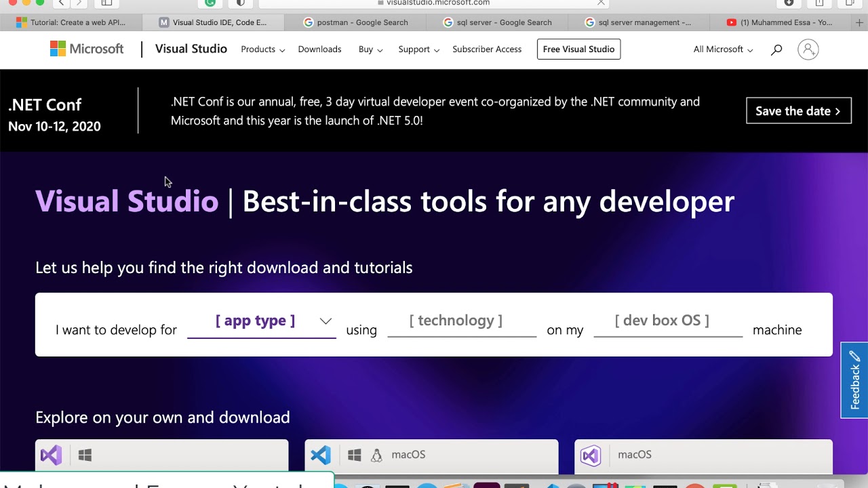Click the Free Visual Studio button

coord(578,49)
